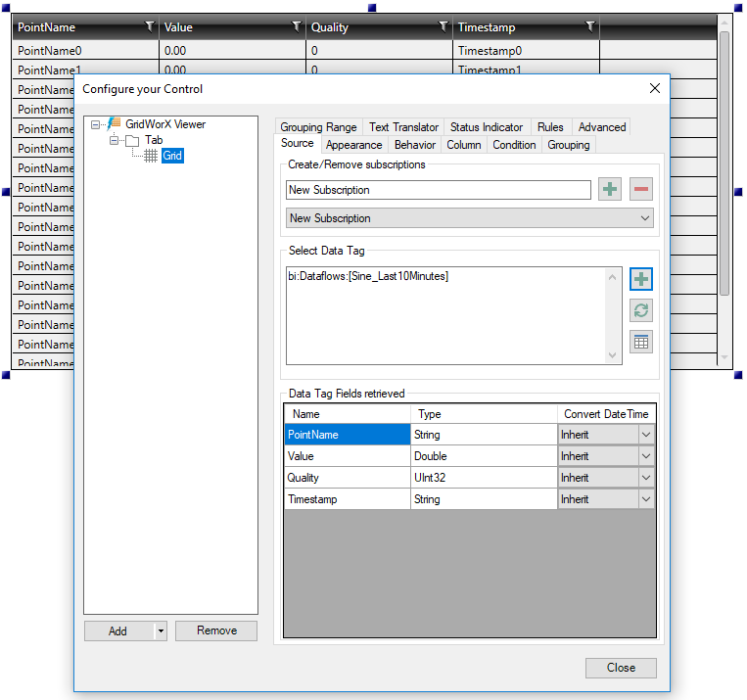
Task: Open Convert DateTime dropdown for Timestamp row
Action: tap(645, 499)
